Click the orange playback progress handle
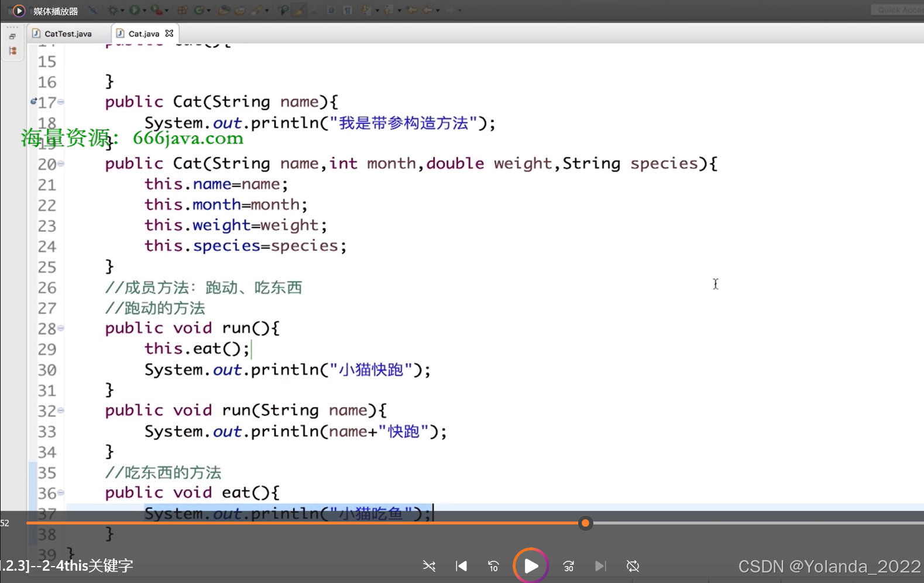This screenshot has width=924, height=583. click(x=585, y=523)
